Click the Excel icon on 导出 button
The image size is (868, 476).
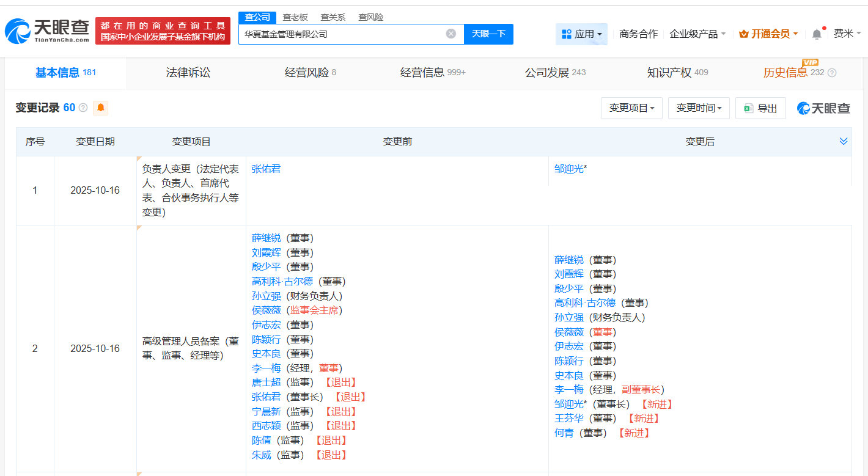748,108
